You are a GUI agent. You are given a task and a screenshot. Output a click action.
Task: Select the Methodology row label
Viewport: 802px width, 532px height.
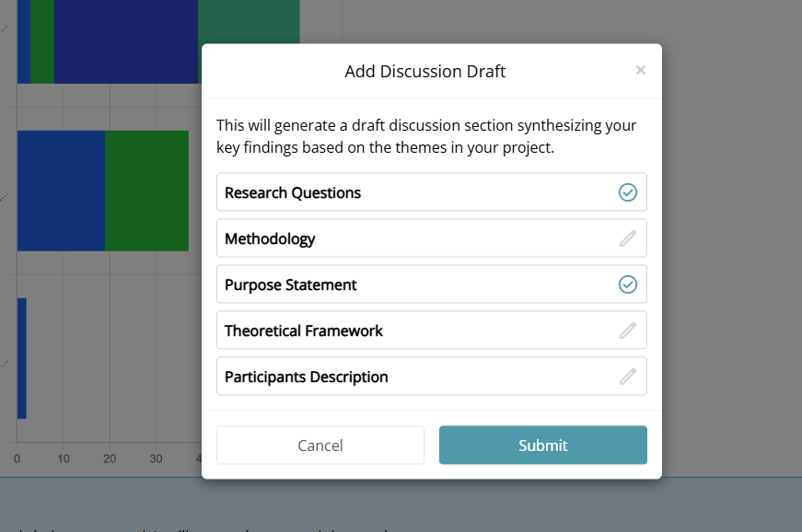coord(270,239)
